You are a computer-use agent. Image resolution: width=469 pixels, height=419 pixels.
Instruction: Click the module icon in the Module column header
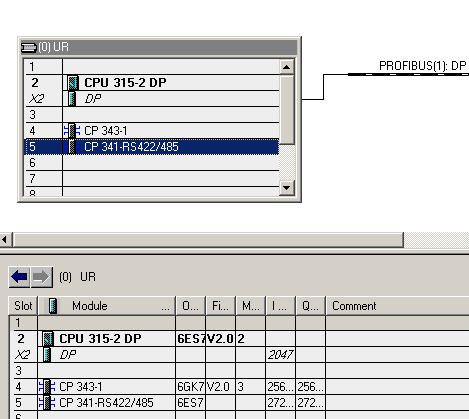[53, 306]
